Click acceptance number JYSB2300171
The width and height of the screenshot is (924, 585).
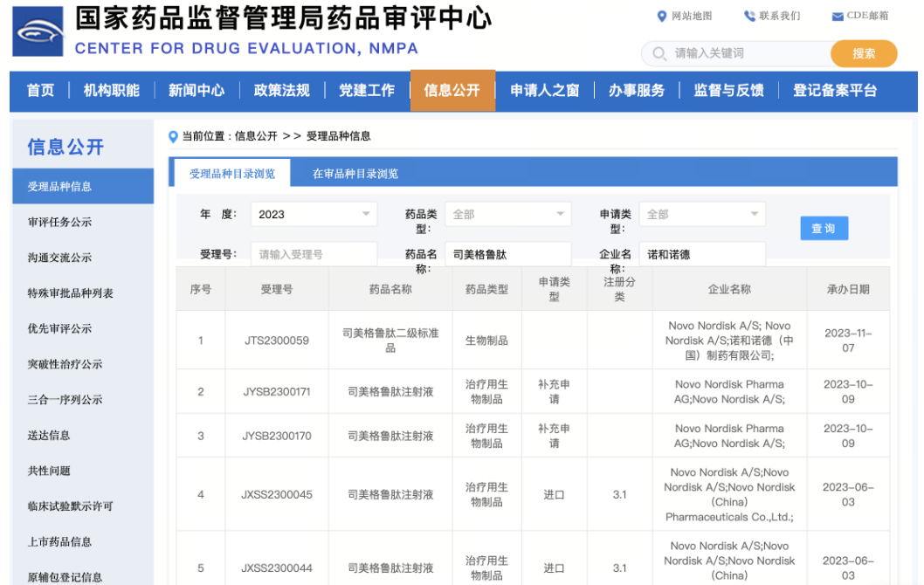point(276,391)
